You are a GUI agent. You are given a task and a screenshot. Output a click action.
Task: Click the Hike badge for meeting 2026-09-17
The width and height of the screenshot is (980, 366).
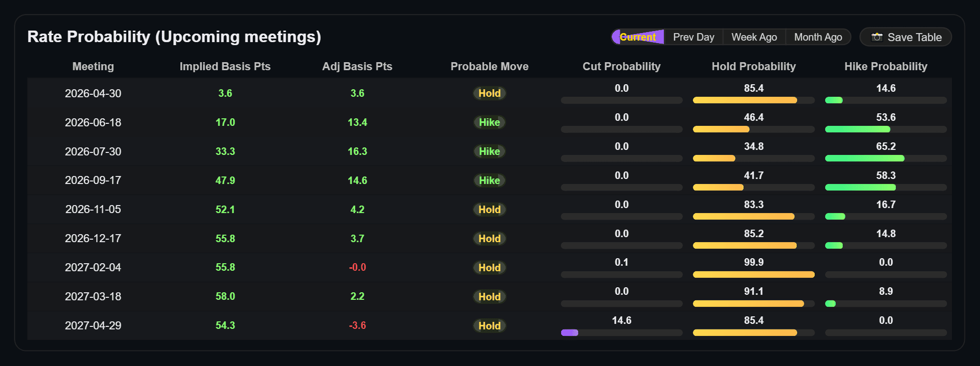click(x=489, y=180)
